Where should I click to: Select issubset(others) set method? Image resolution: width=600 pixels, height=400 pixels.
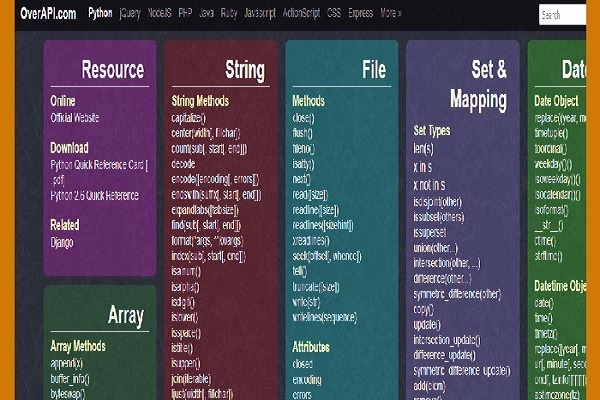(x=439, y=217)
